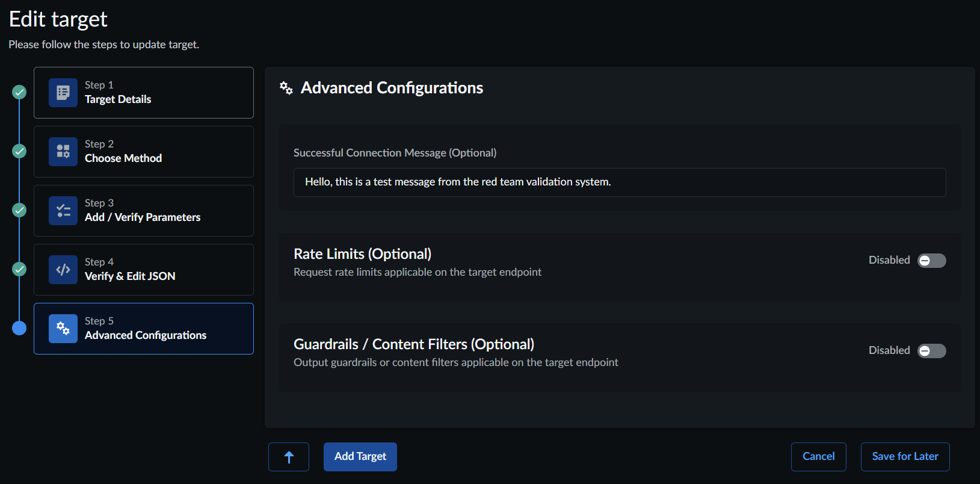Click the Successful Connection Message input field
The width and height of the screenshot is (980, 484).
(620, 182)
